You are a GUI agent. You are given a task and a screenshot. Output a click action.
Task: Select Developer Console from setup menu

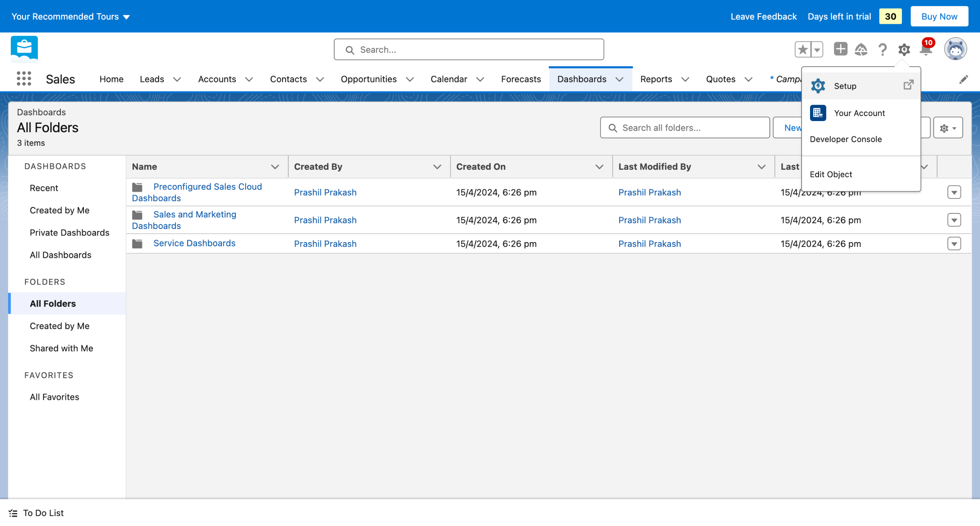point(846,139)
